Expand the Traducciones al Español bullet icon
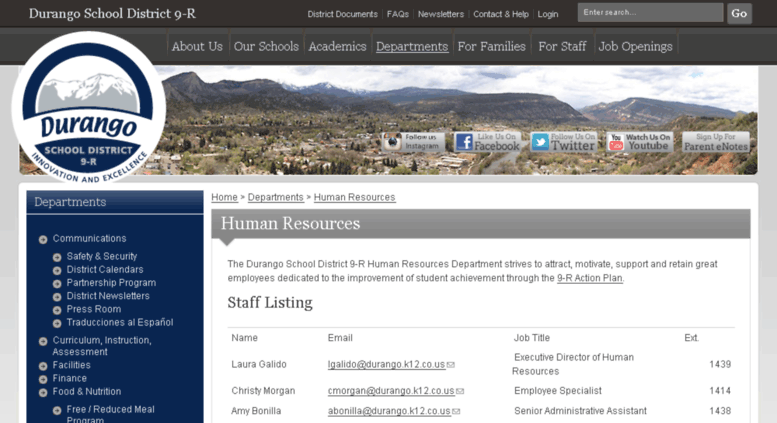777x423 pixels. (x=57, y=323)
